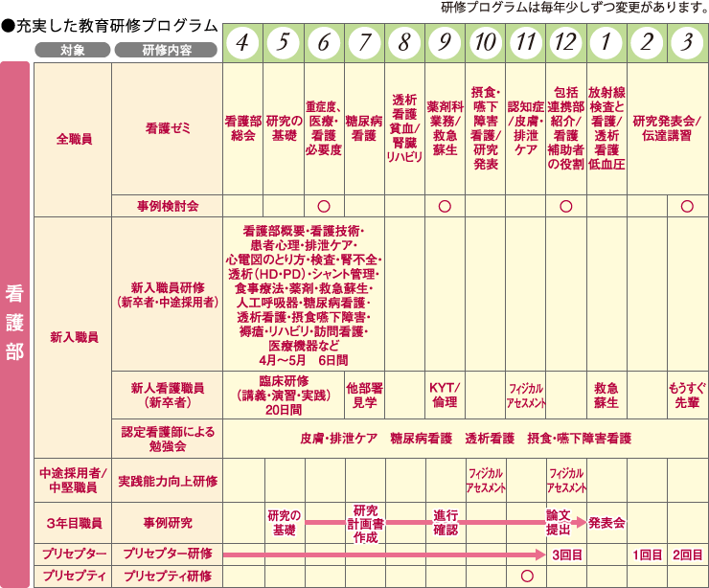Click the month 4 circle in header

pyautogui.click(x=243, y=43)
